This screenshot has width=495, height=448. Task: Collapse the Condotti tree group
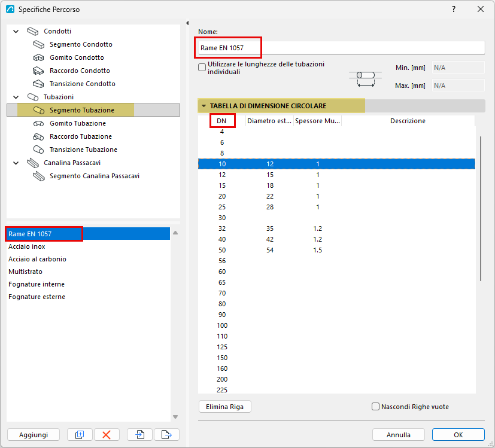pos(16,31)
